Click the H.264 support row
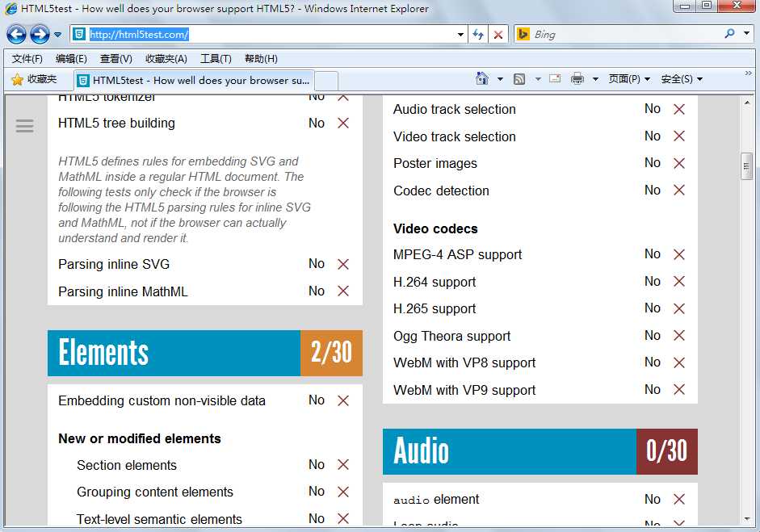Image resolution: width=760 pixels, height=532 pixels. tap(540, 282)
